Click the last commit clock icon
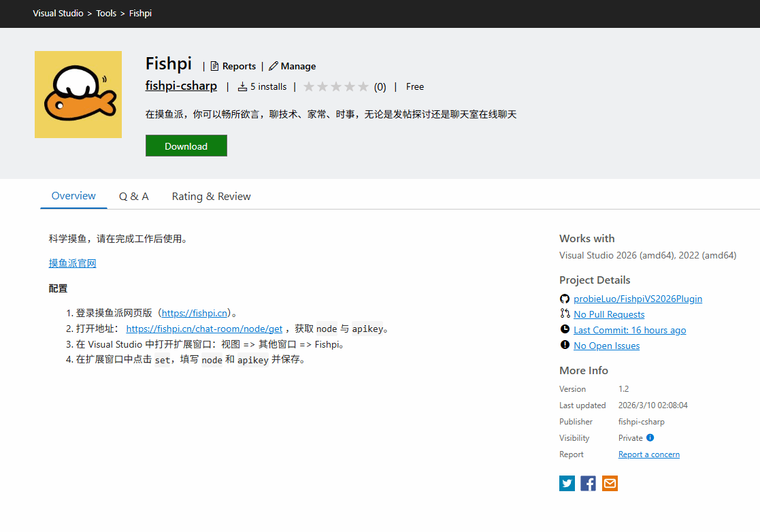Image resolution: width=760 pixels, height=532 pixels. pos(565,329)
